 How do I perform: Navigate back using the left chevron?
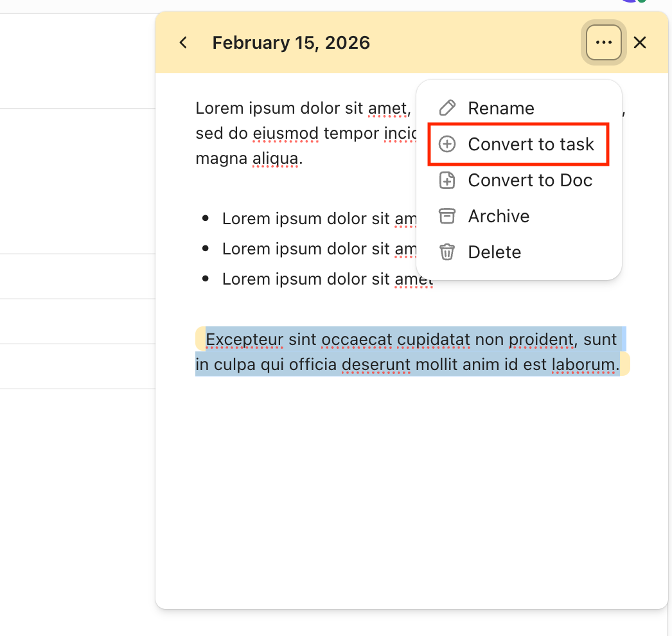[182, 42]
